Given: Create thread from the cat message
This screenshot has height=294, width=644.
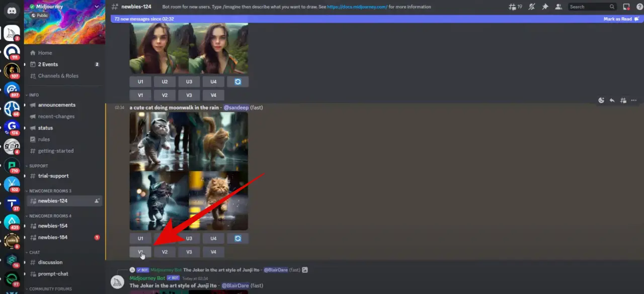Looking at the screenshot, I should click(x=623, y=101).
